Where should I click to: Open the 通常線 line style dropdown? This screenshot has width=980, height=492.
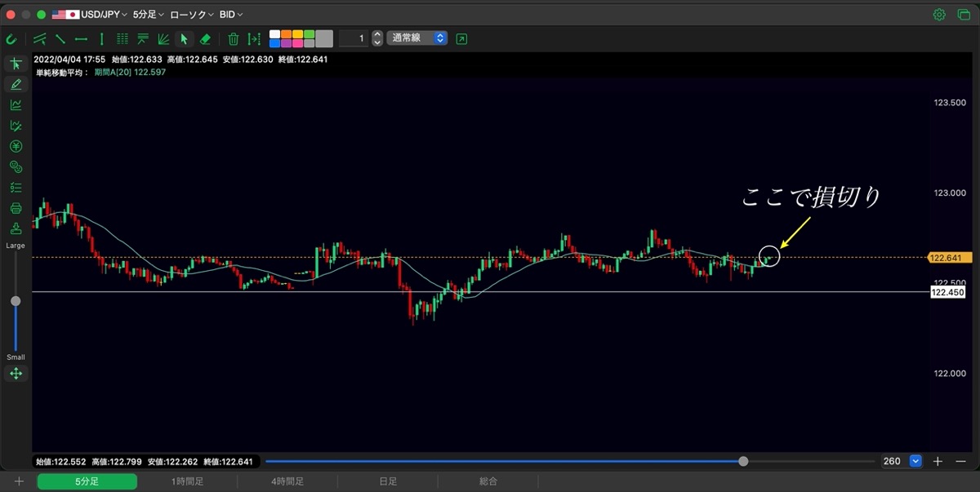(417, 38)
